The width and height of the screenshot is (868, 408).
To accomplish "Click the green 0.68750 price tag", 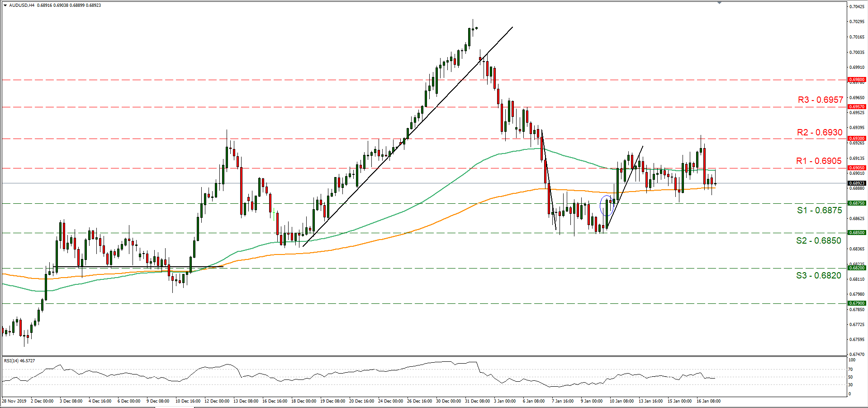I will (x=856, y=203).
